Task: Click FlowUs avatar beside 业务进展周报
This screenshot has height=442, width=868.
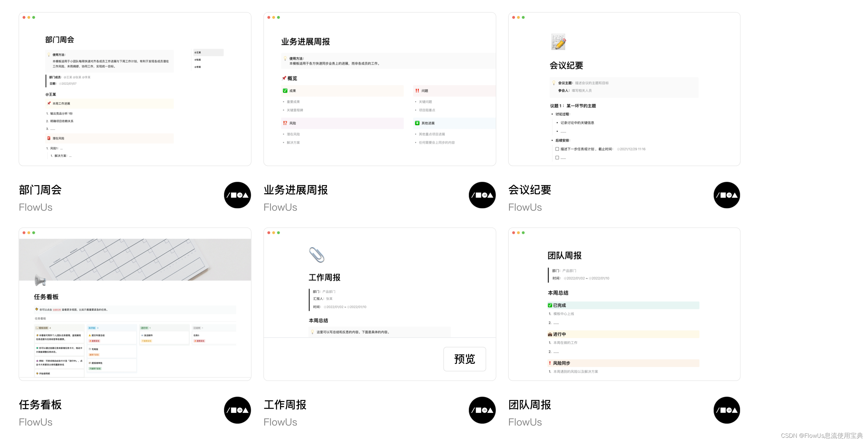Action: pos(482,195)
